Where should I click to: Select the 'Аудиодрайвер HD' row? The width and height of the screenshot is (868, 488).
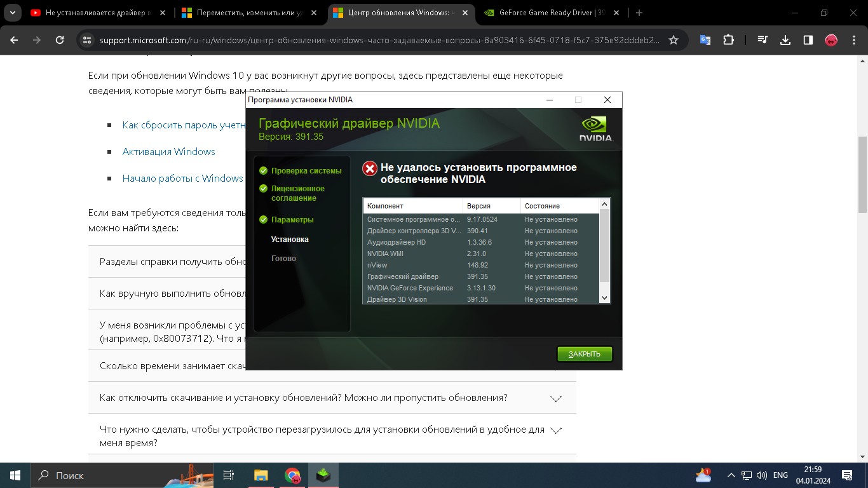point(481,242)
